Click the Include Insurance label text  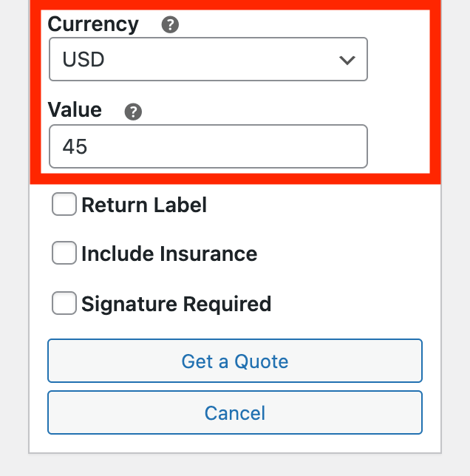tap(169, 254)
